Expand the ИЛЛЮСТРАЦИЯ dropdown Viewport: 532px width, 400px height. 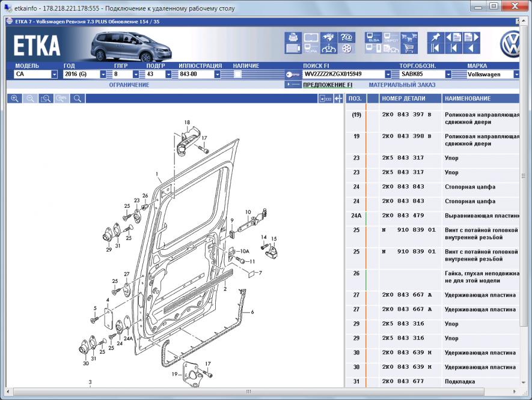[x=218, y=74]
